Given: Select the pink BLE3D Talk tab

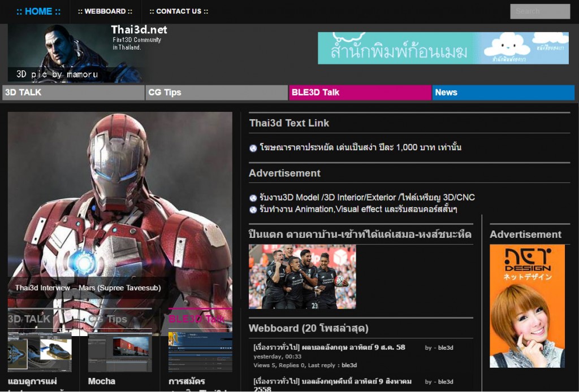Looking at the screenshot, I should (360, 93).
